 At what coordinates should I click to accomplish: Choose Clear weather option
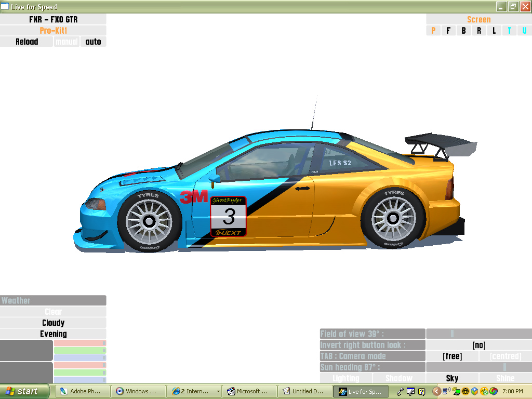[x=54, y=312]
